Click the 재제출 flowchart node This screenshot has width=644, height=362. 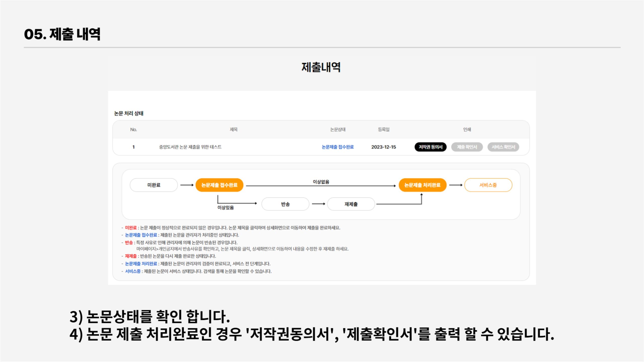tap(351, 204)
